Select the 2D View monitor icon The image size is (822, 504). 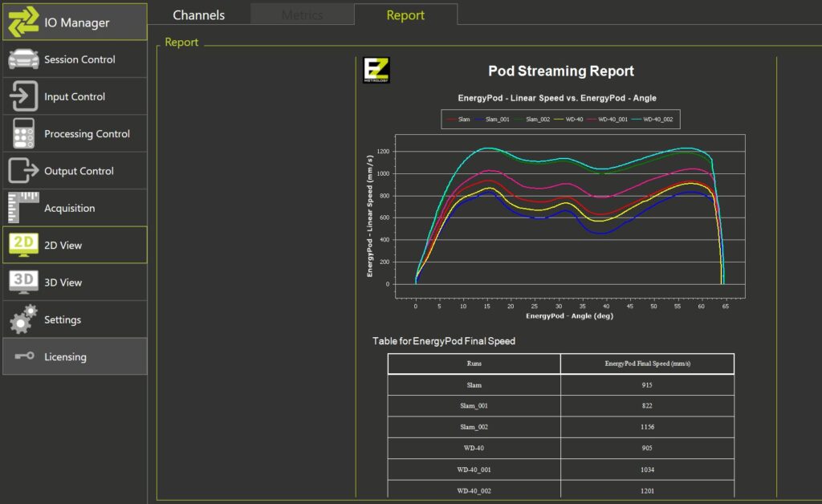[24, 245]
